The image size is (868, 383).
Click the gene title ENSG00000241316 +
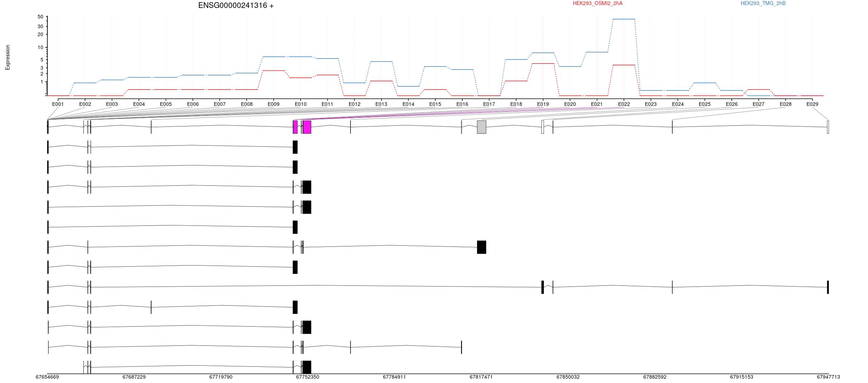236,5
